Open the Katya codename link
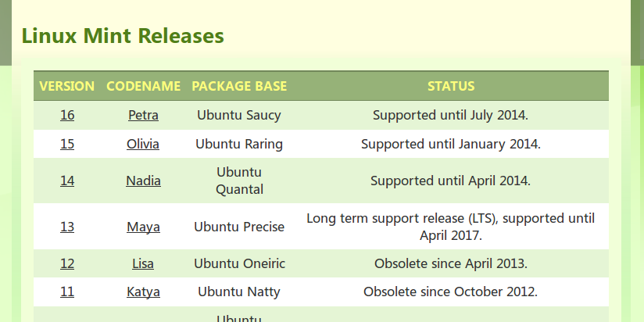This screenshot has height=322, width=644. [143, 292]
